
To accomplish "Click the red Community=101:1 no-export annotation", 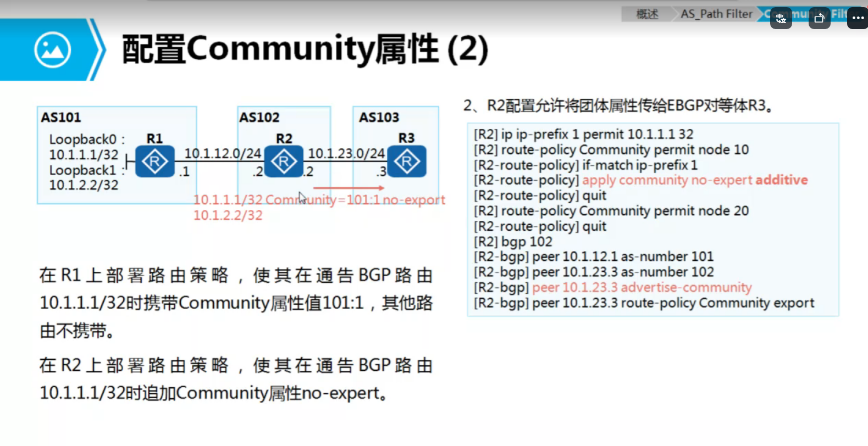I will [x=355, y=200].
